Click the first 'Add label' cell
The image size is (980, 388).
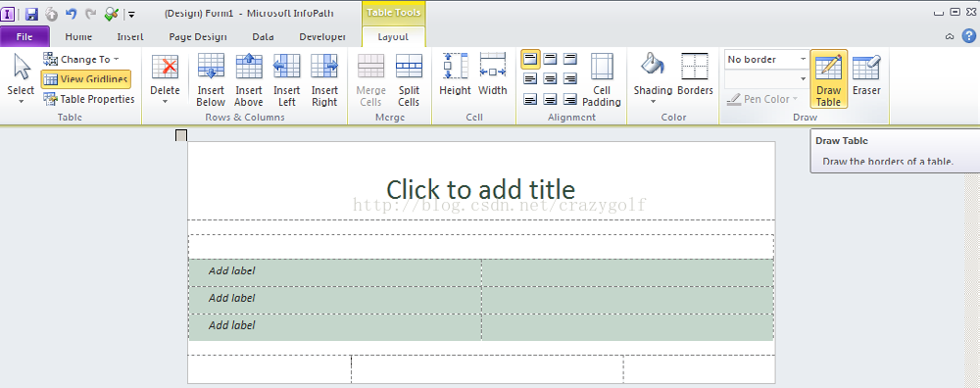pos(334,272)
